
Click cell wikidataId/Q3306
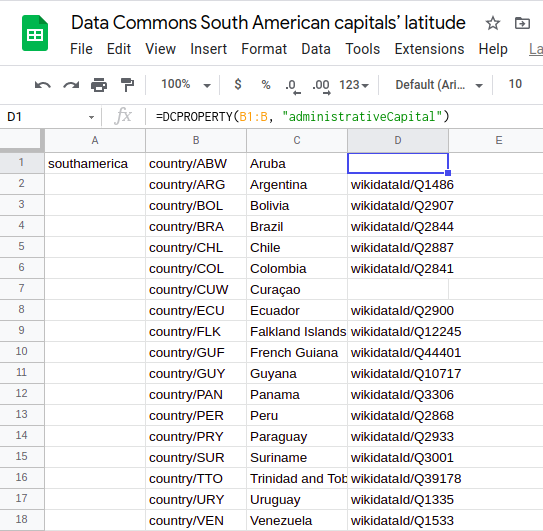[398, 394]
